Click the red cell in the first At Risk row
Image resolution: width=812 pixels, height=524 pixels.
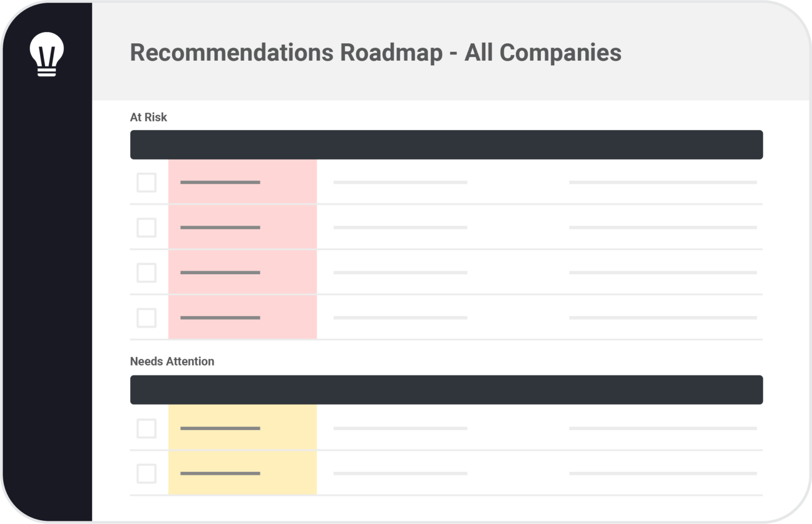coord(242,182)
